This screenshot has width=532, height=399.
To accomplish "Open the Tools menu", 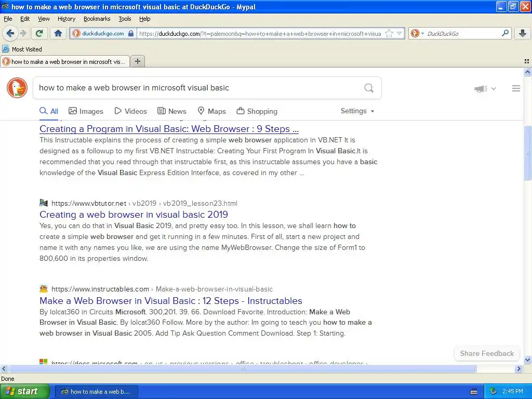I will pyautogui.click(x=125, y=19).
